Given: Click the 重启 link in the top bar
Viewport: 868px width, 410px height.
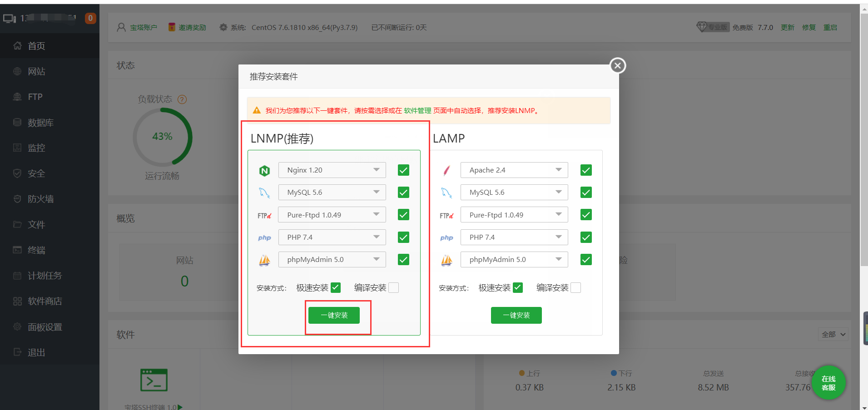Looking at the screenshot, I should pos(830,28).
